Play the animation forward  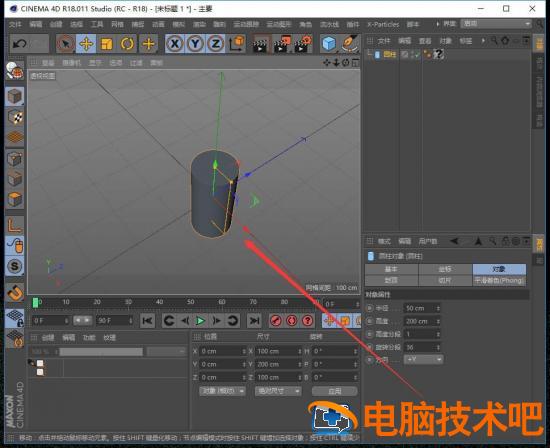click(x=200, y=320)
